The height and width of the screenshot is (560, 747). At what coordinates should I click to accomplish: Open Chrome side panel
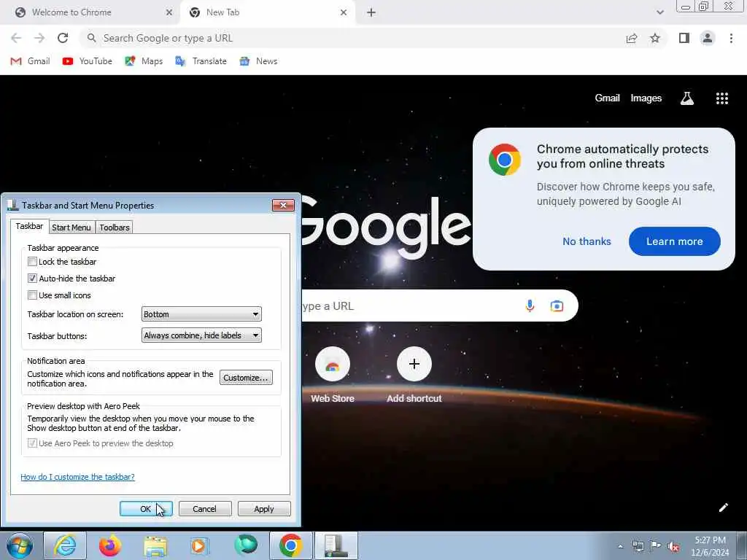tap(684, 38)
